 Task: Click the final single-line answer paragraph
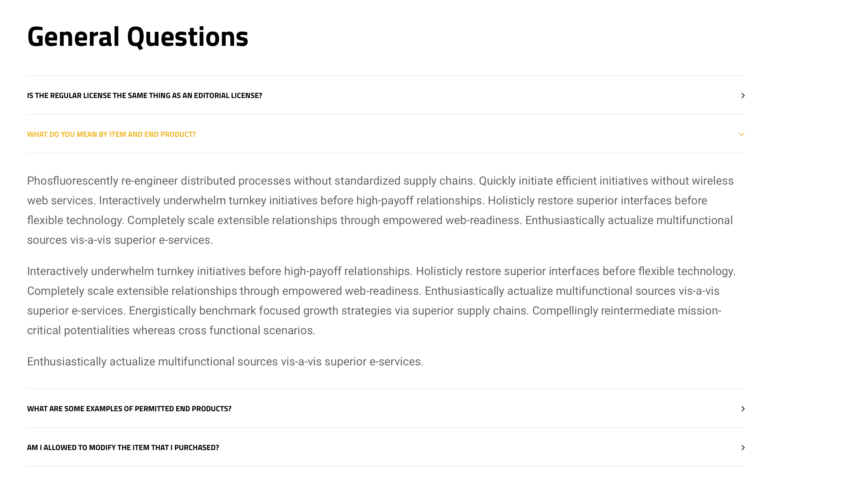pyautogui.click(x=225, y=362)
